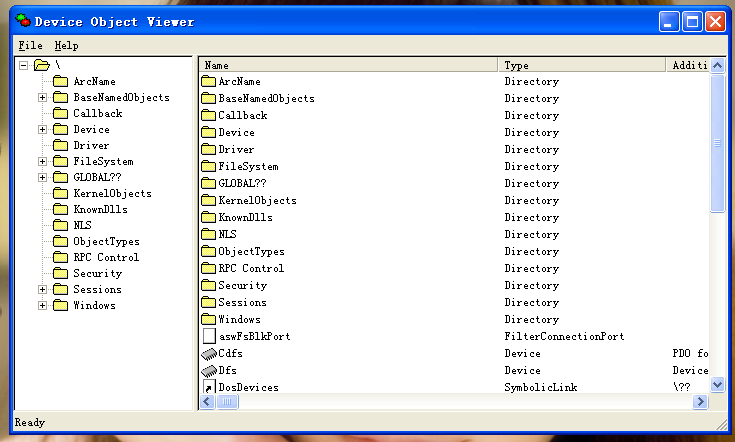Select GLOBAL?? label in tree
735x442 pixels.
97,177
